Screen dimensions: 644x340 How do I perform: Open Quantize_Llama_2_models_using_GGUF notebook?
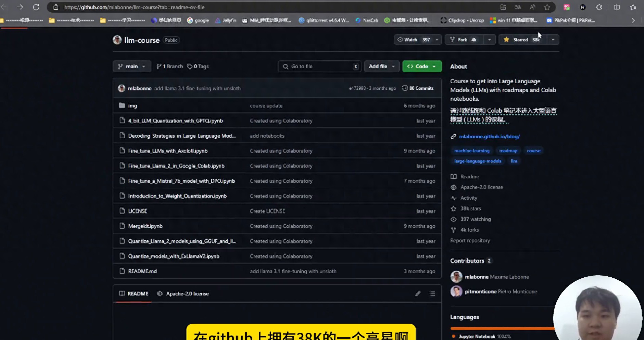[182, 241]
